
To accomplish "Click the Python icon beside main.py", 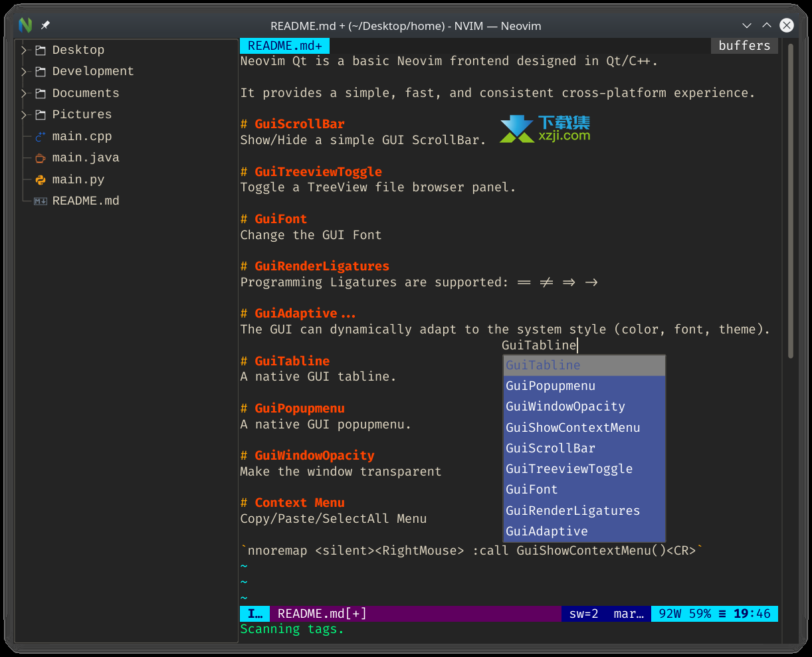I will click(41, 179).
